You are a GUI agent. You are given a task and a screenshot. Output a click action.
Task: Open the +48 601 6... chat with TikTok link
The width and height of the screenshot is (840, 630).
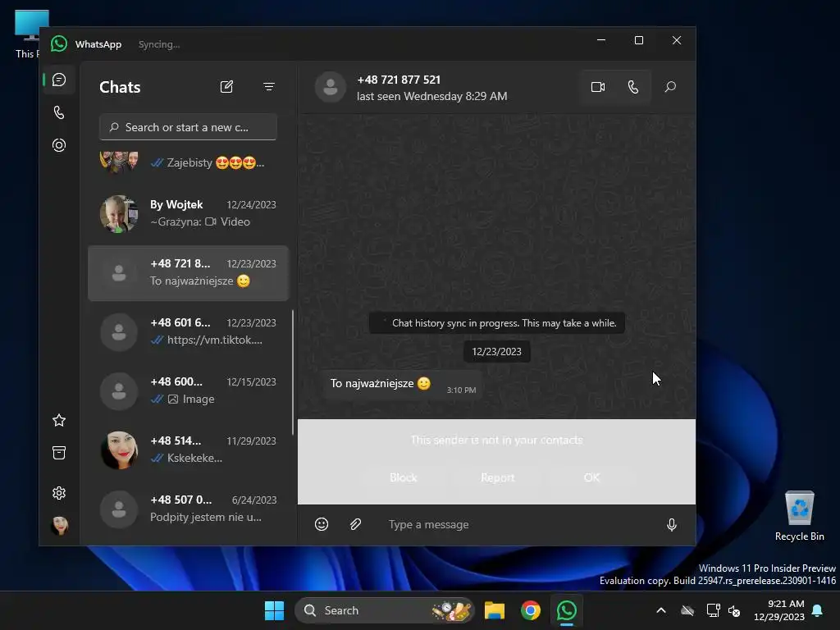pos(188,332)
